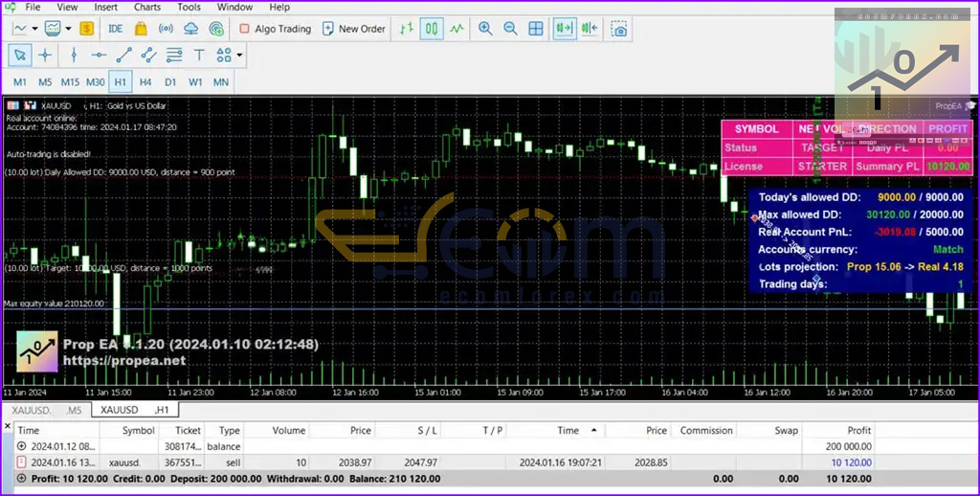
Task: Switch chart to line chart mode
Action: 457,29
